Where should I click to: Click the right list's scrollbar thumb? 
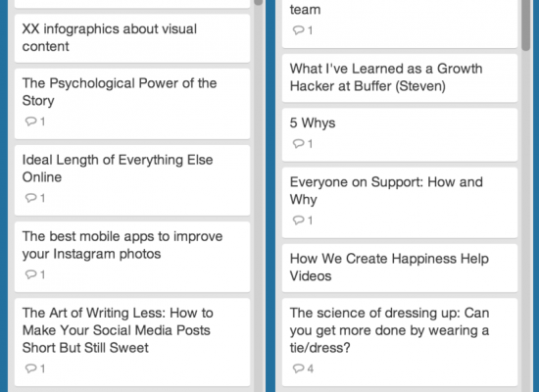click(525, 24)
